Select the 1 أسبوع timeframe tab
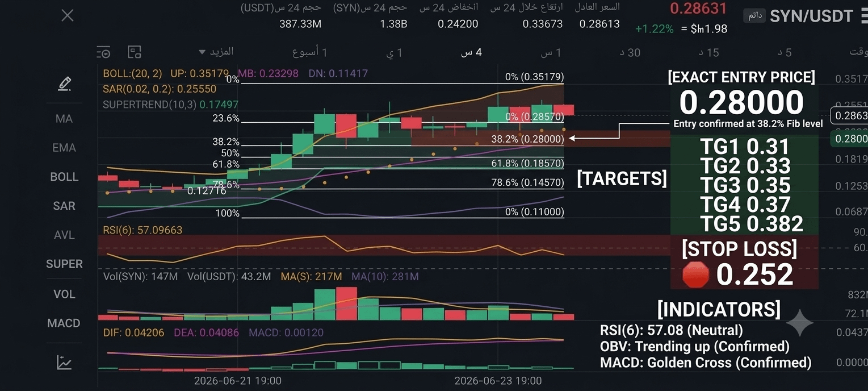The height and width of the screenshot is (391, 868). pyautogui.click(x=310, y=52)
